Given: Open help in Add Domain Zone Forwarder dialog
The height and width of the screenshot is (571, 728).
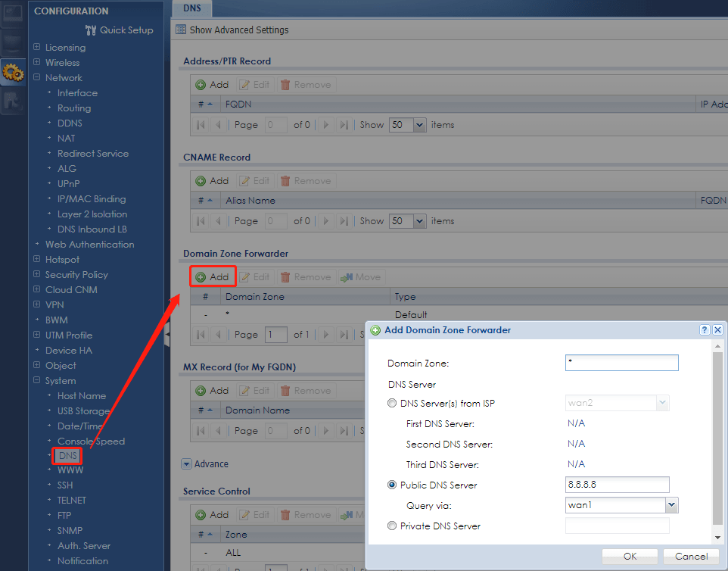Looking at the screenshot, I should (705, 330).
